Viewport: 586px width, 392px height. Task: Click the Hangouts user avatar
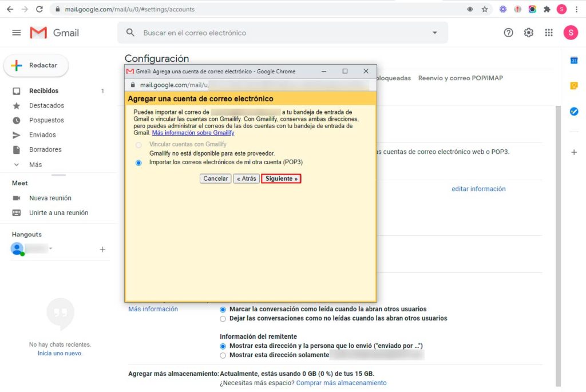point(17,249)
